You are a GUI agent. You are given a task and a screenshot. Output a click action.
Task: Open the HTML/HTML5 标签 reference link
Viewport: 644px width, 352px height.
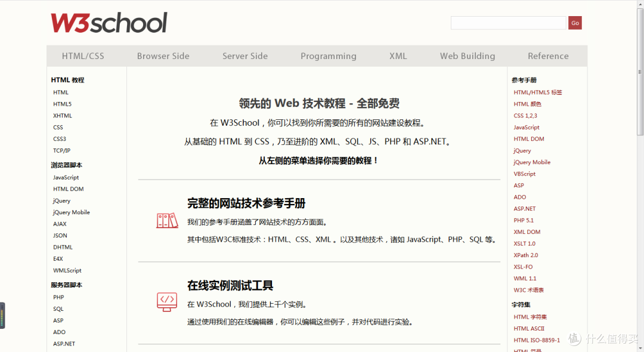click(538, 92)
